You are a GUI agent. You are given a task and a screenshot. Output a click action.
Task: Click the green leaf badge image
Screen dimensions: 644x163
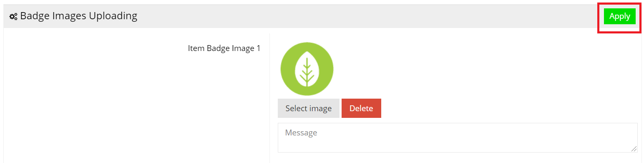click(x=307, y=69)
